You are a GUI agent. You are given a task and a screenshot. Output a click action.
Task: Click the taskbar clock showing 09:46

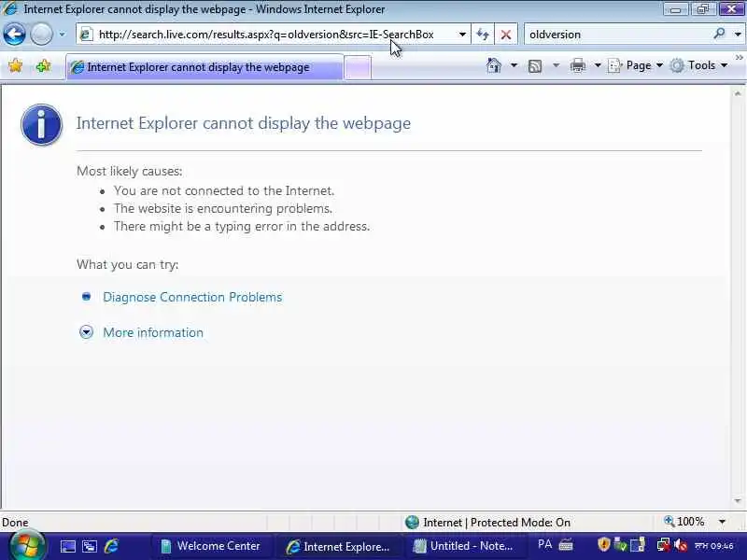714,546
